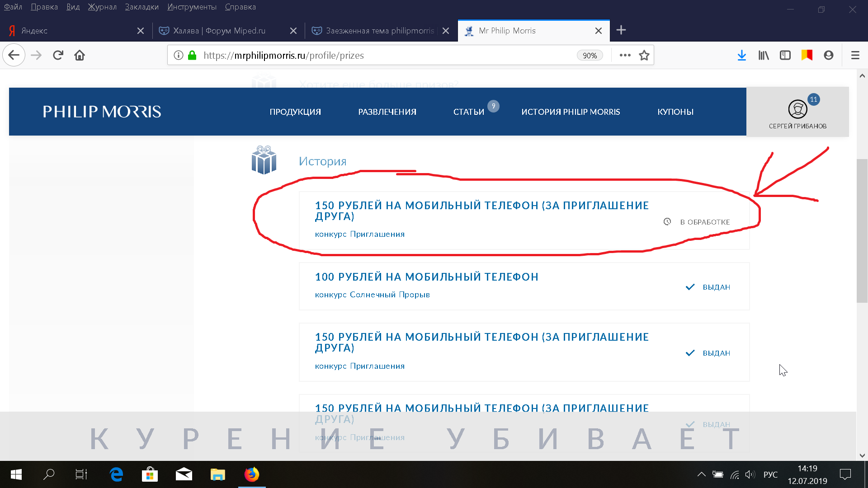Viewport: 868px width, 488px height.
Task: Close the Заезженная тема philipmorris tab
Action: click(x=446, y=31)
